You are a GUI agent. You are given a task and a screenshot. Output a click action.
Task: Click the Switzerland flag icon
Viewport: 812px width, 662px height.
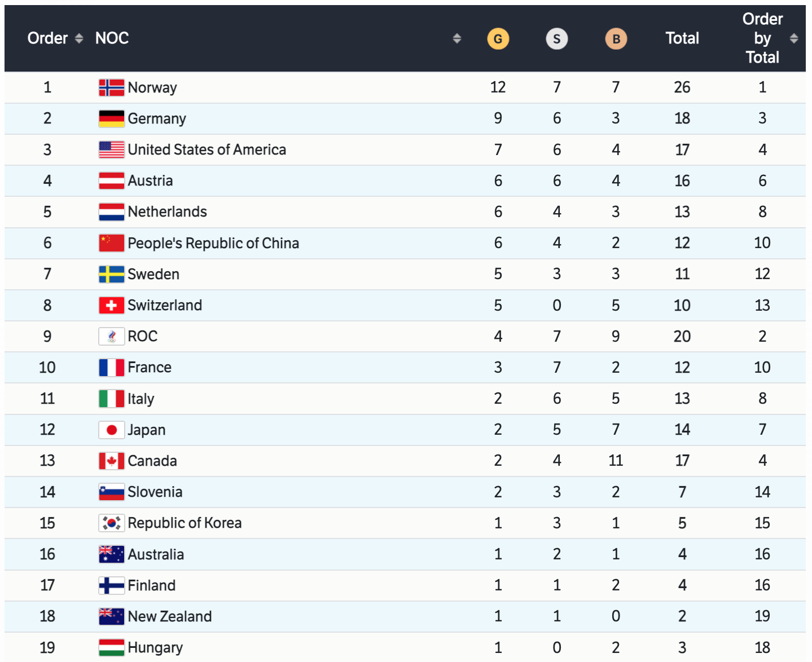click(x=111, y=305)
